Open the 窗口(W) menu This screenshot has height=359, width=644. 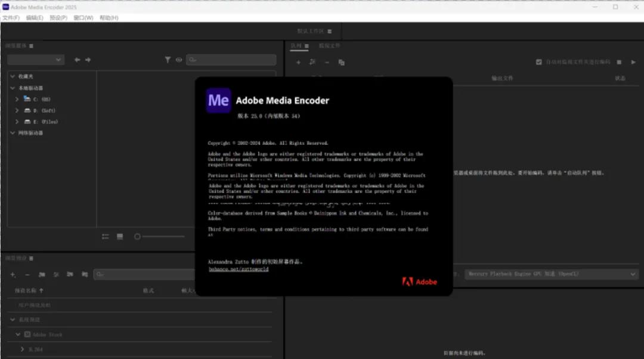pyautogui.click(x=83, y=18)
